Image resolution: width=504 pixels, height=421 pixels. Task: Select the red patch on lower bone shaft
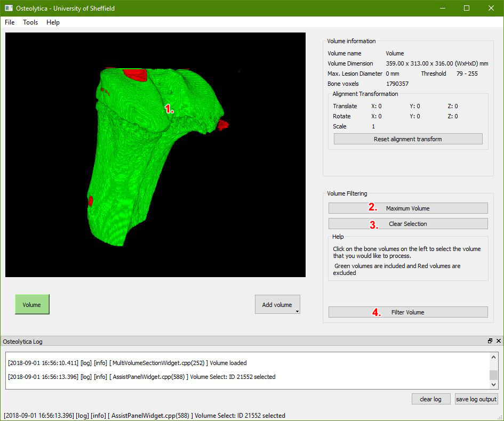pos(91,201)
